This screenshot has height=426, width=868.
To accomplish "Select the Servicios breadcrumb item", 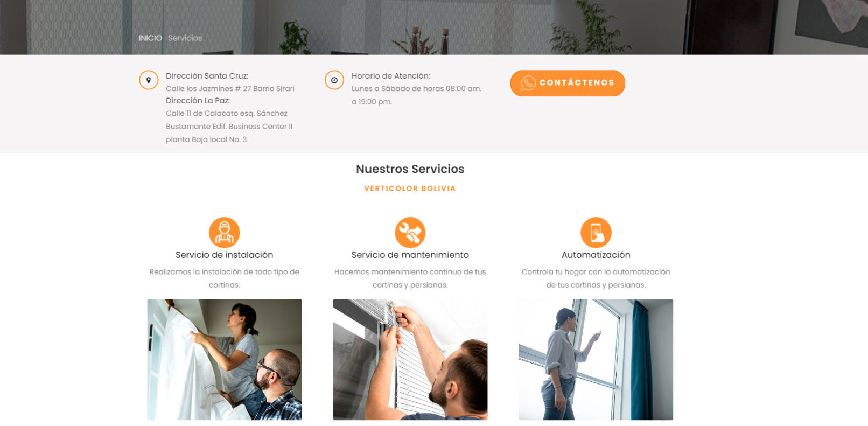I will (x=185, y=38).
